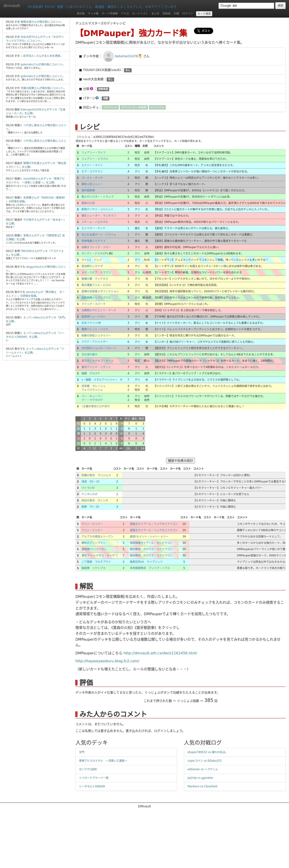
Task: Open footer DMvault link
Action: [144, 806]
